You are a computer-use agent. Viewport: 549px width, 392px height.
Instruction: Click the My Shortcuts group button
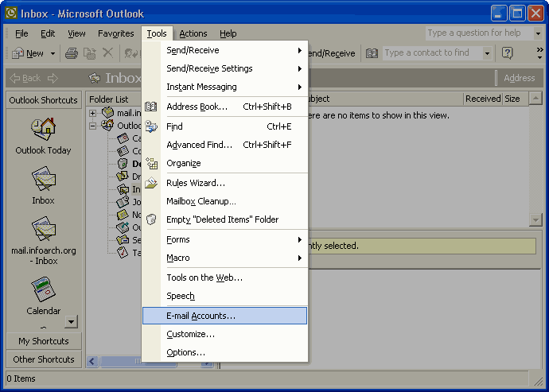44,341
